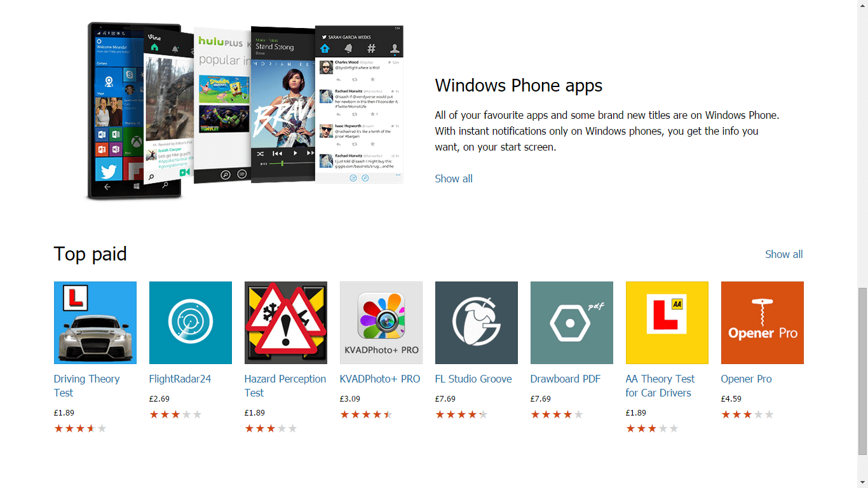The height and width of the screenshot is (488, 868).
Task: Show all Top paid apps
Action: [784, 254]
